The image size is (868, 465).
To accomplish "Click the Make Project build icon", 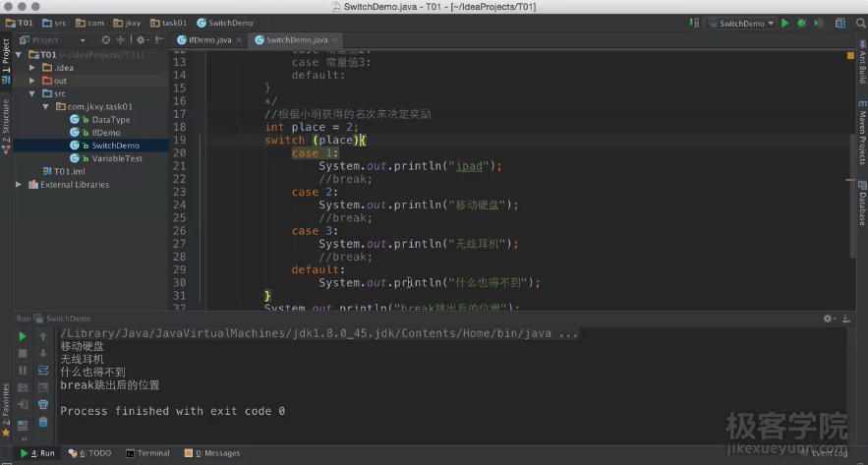I will [x=696, y=23].
